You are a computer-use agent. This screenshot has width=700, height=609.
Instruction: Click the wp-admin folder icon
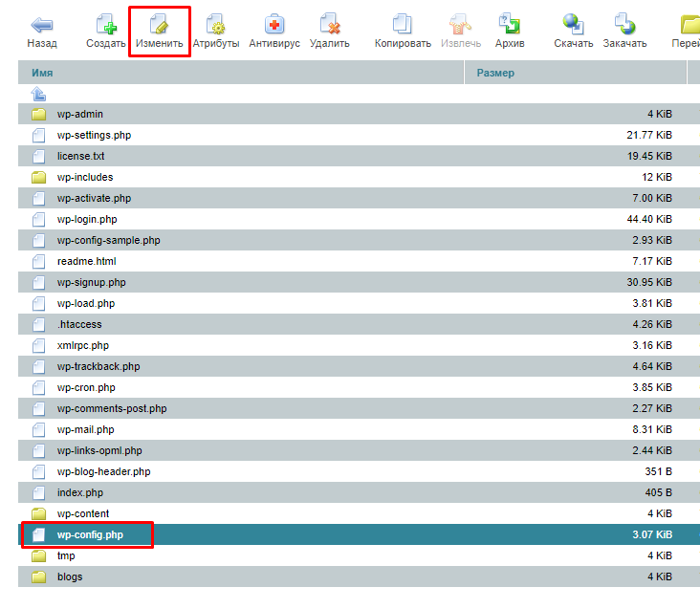click(x=39, y=114)
